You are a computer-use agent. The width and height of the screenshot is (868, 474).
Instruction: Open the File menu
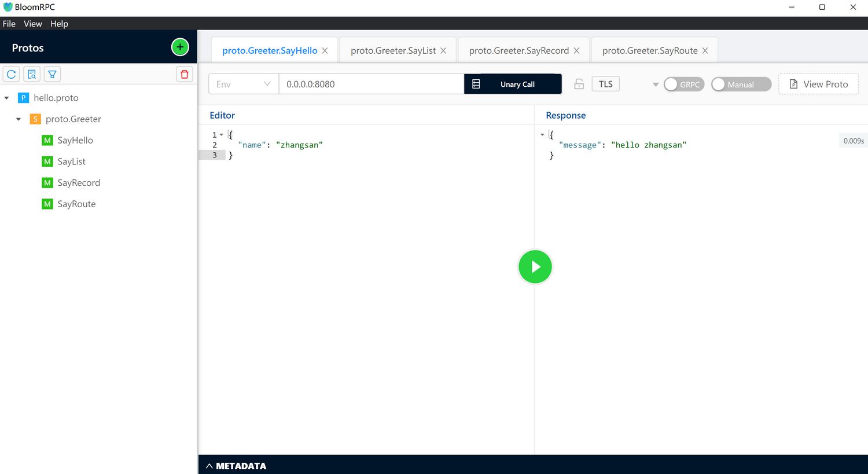[x=9, y=24]
